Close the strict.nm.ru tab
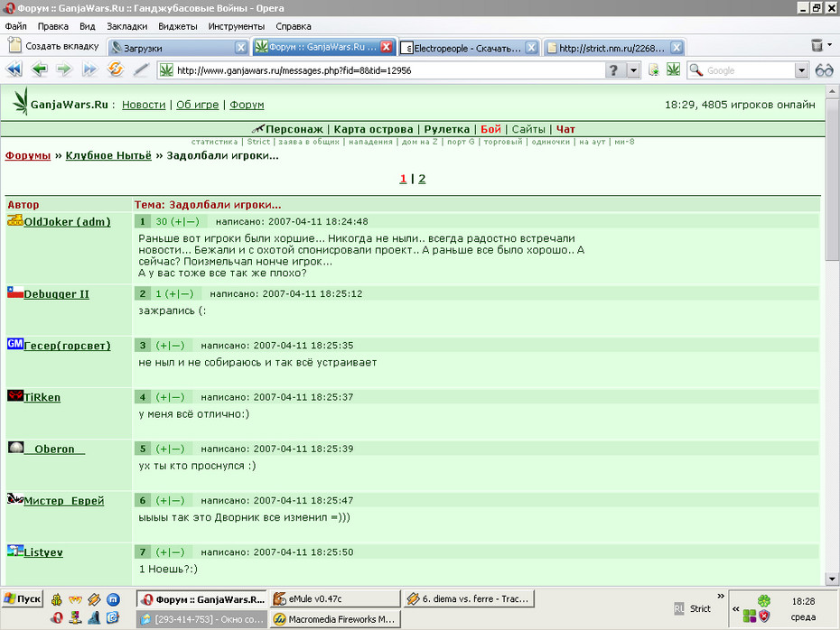840x630 pixels. click(x=677, y=48)
